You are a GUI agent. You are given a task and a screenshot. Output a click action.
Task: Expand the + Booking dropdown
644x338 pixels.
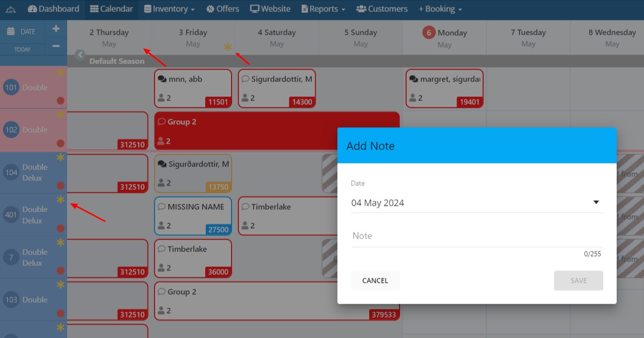(x=440, y=9)
